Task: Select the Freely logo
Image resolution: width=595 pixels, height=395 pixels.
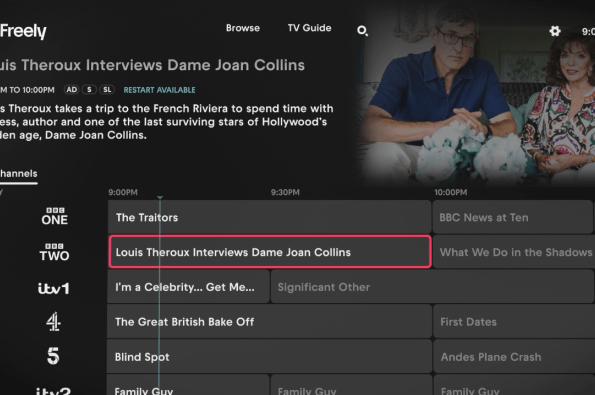Action: [23, 31]
